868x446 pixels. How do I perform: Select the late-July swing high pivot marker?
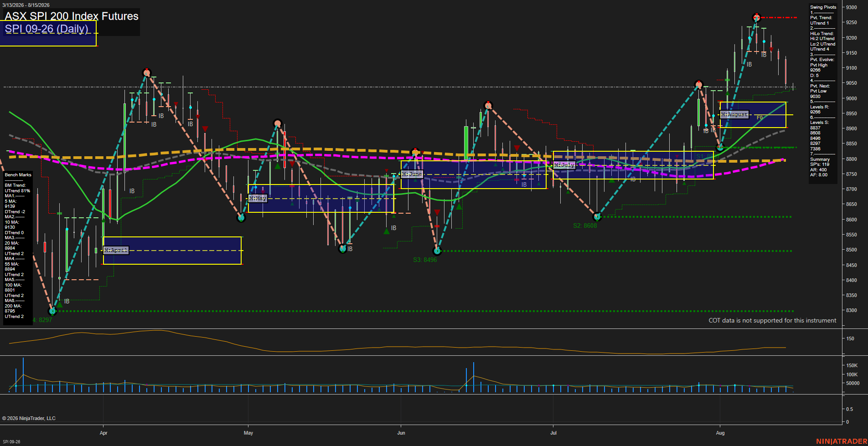(699, 85)
